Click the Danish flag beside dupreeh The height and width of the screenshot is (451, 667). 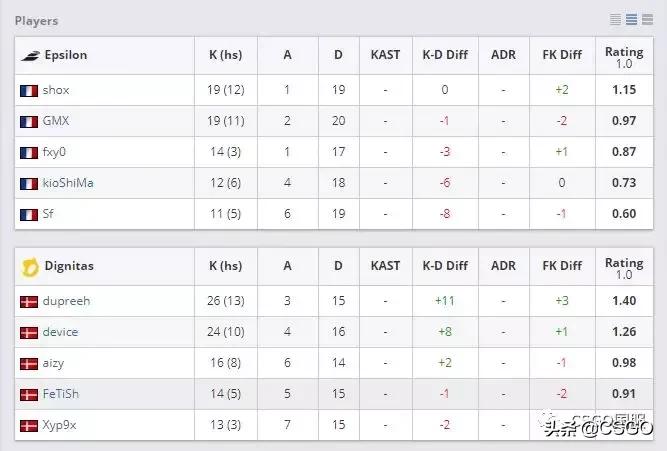(29, 301)
